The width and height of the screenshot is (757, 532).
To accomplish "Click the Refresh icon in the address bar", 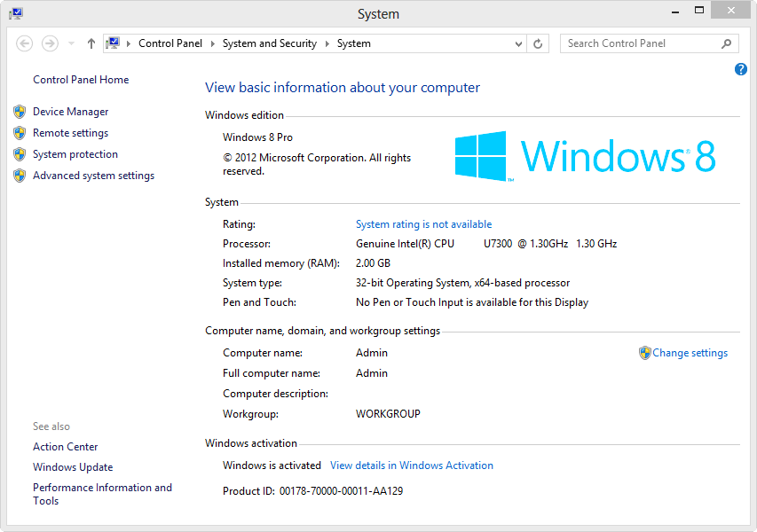I will click(538, 43).
